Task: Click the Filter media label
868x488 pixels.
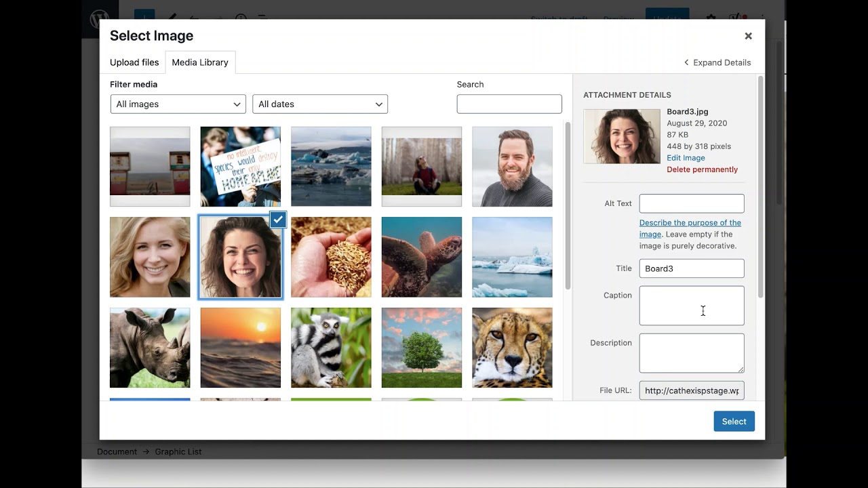Action: coord(134,85)
